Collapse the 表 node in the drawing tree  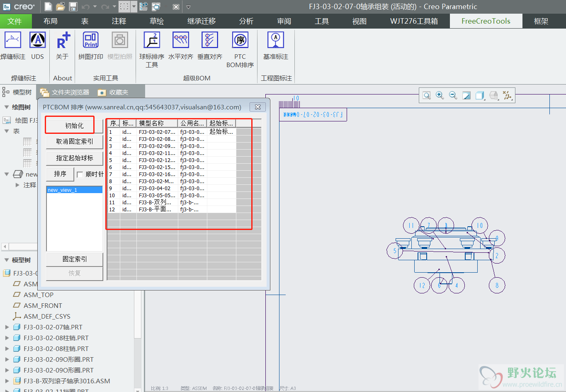7,131
